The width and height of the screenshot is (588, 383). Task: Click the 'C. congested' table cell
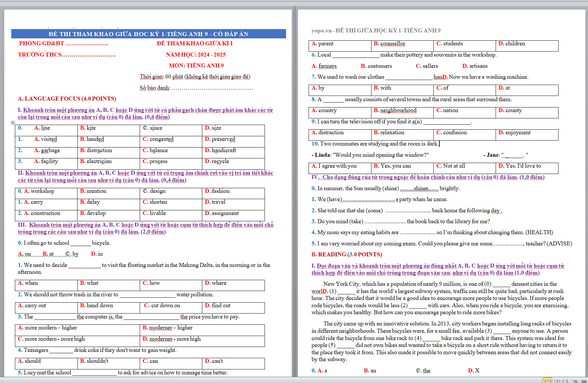tap(171, 142)
